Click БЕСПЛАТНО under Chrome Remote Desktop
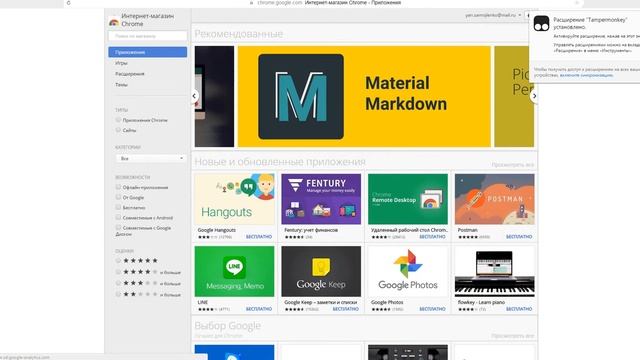640x360 pixels. [432, 237]
